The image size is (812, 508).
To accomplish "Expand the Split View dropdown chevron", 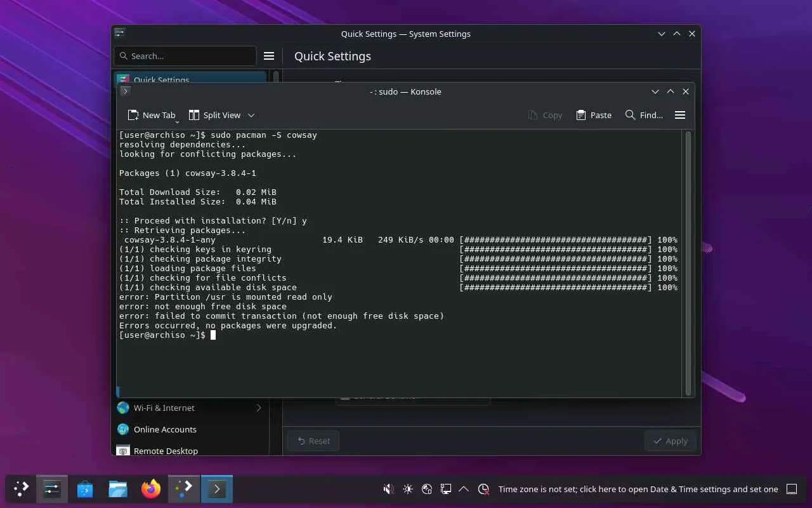I will (x=251, y=115).
